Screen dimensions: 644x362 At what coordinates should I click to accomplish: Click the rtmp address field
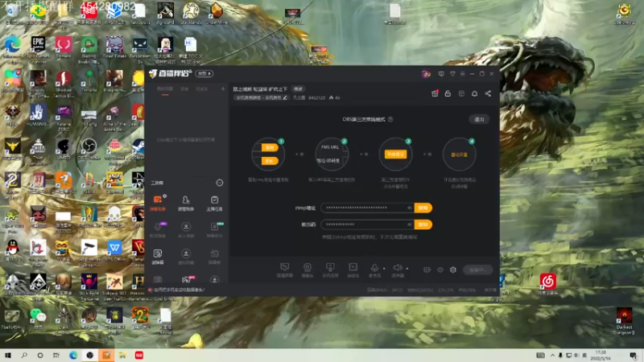coord(367,208)
